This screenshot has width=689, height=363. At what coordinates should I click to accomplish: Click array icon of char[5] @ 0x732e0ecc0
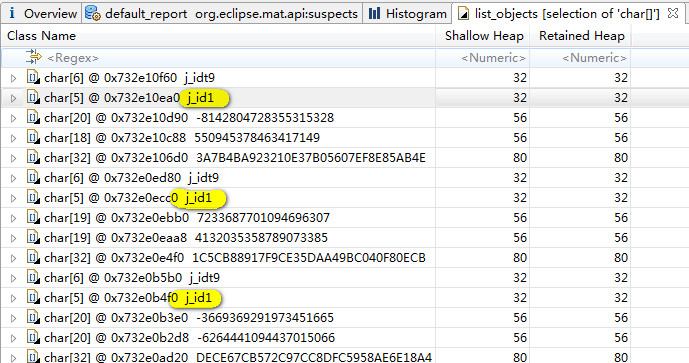tap(33, 197)
